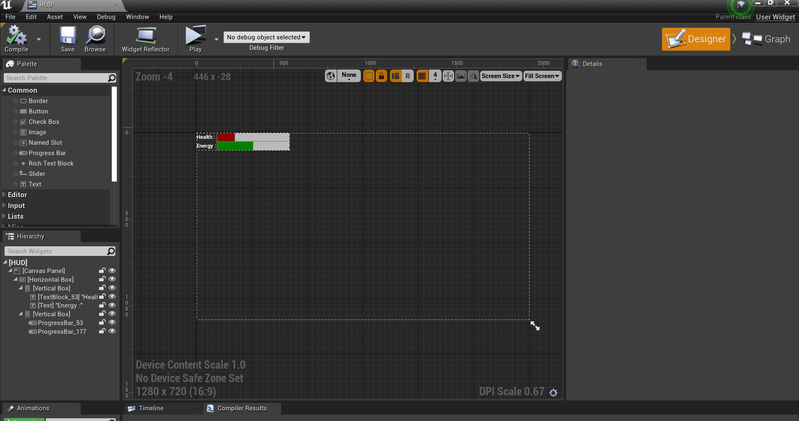Browse to asset in Content Browser

pos(95,39)
